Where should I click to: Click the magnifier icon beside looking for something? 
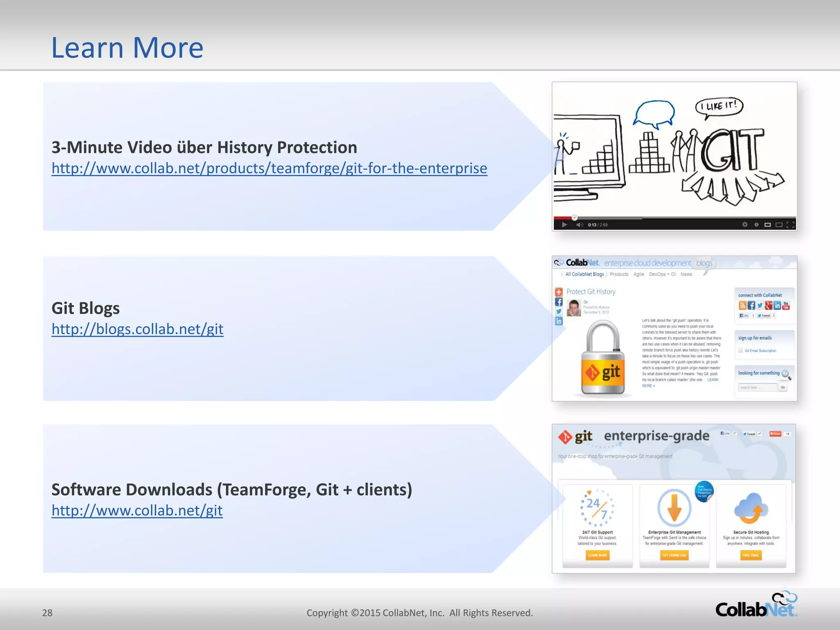click(786, 374)
